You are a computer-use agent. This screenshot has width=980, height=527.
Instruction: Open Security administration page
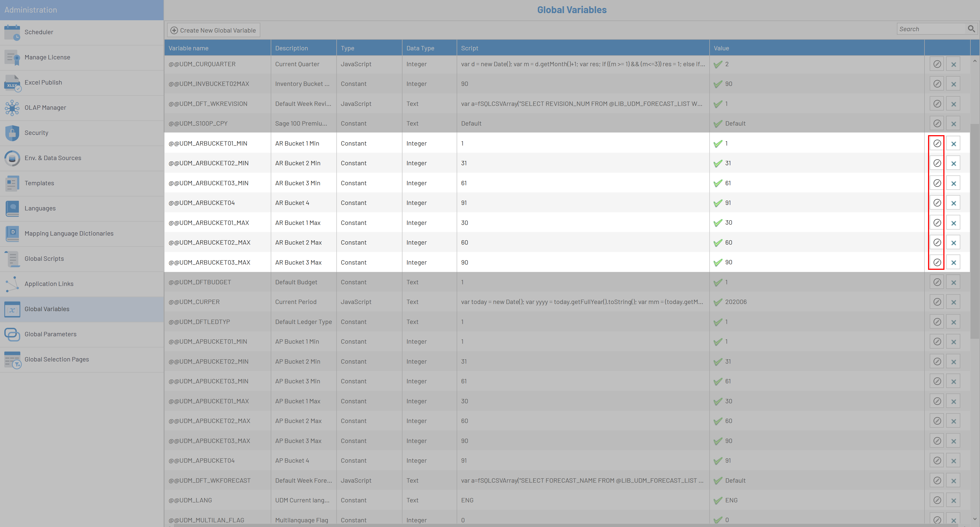[36, 133]
